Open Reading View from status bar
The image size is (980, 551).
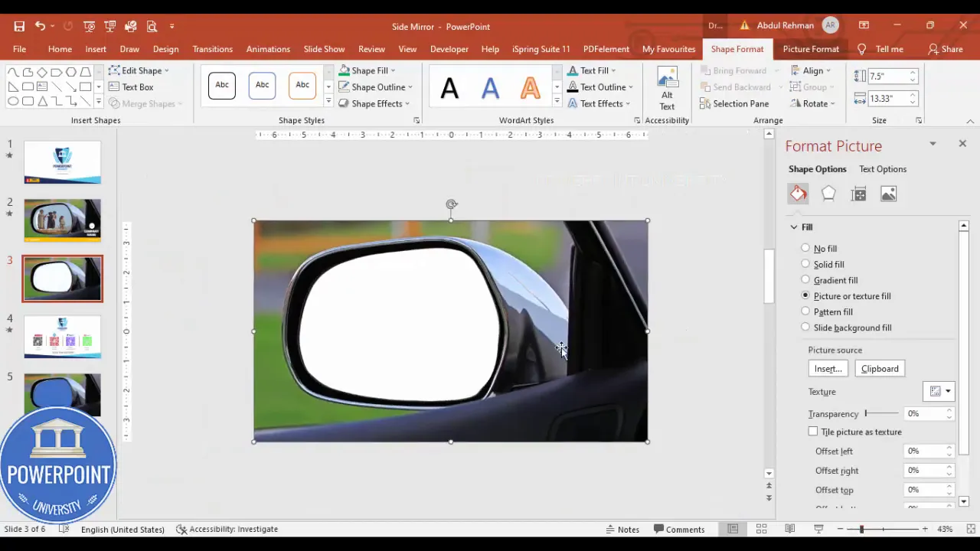click(x=789, y=529)
